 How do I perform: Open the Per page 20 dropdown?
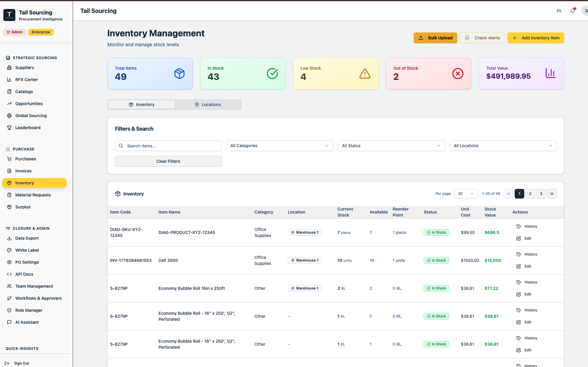(466, 194)
